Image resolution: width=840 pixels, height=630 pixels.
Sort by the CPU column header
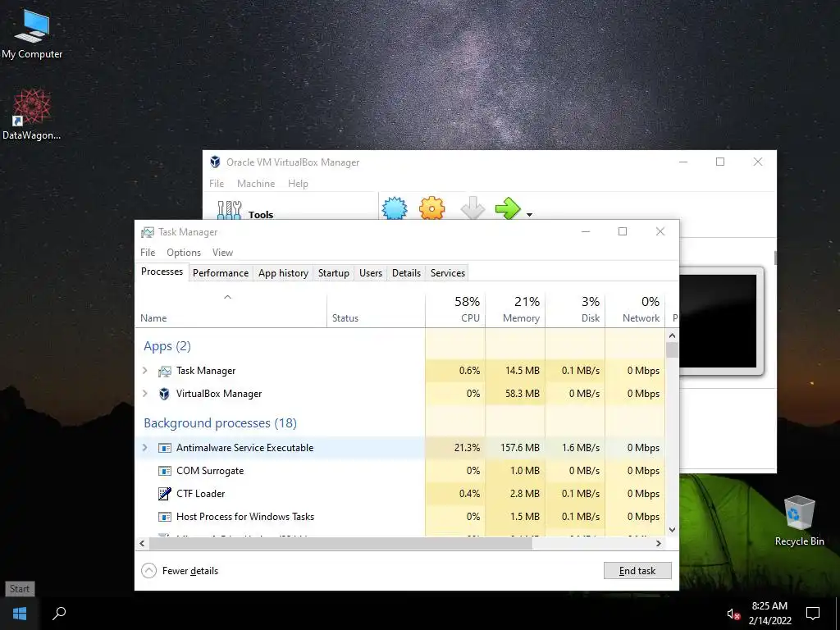pyautogui.click(x=455, y=309)
